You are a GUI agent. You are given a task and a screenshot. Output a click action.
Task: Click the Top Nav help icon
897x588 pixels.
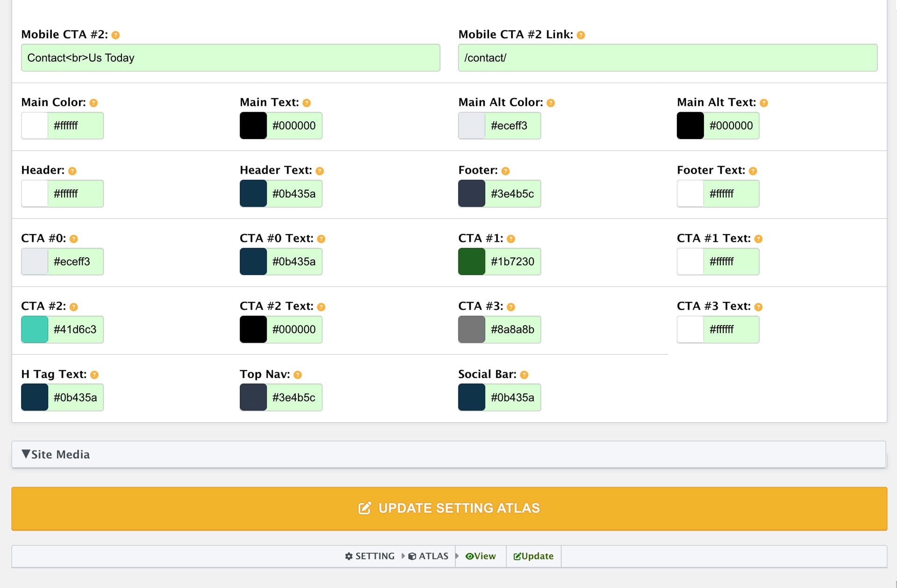coord(298,375)
